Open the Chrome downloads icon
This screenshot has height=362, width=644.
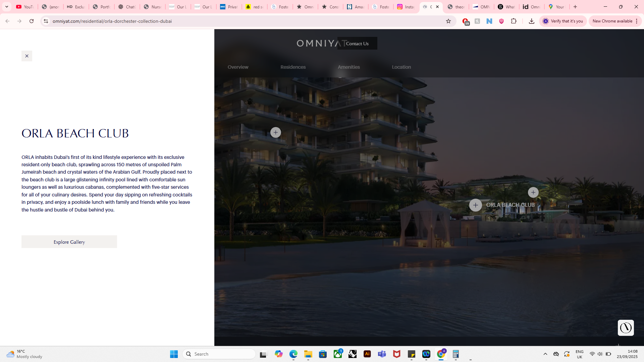click(x=531, y=21)
